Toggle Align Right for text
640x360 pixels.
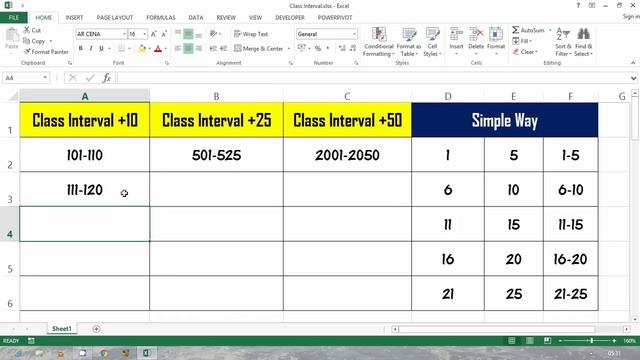[198, 49]
